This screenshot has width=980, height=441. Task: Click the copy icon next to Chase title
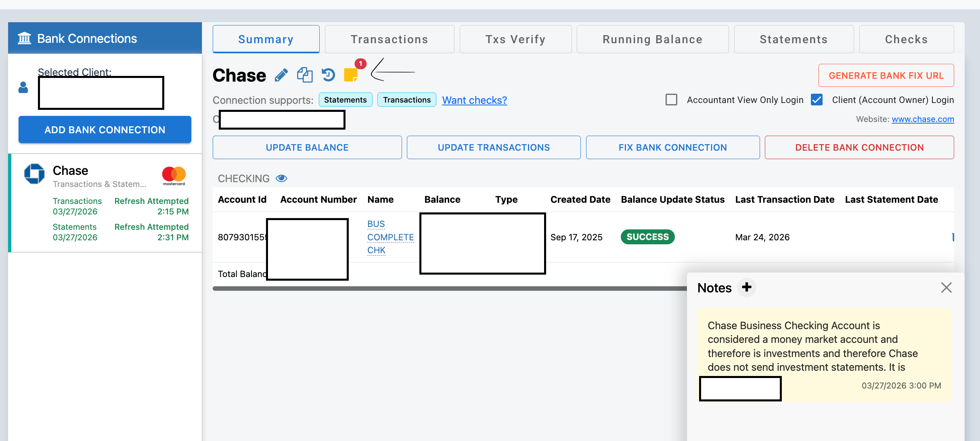[305, 75]
